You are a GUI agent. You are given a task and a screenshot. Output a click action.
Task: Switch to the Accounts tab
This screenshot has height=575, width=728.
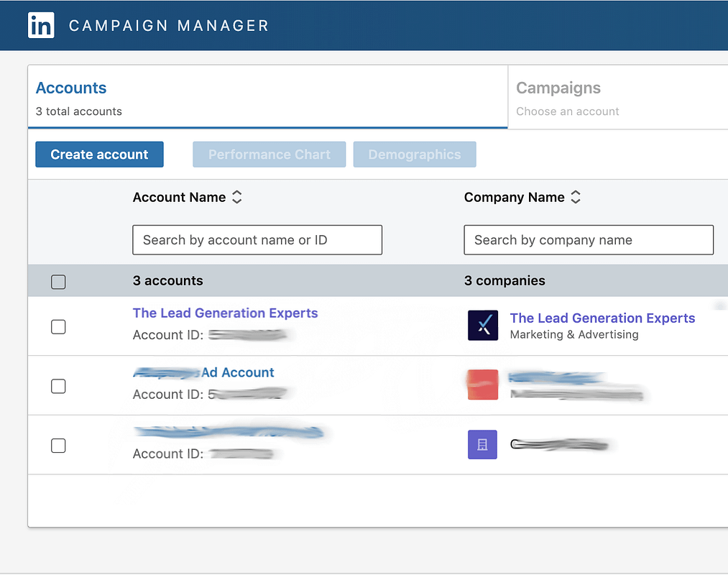[x=267, y=97]
